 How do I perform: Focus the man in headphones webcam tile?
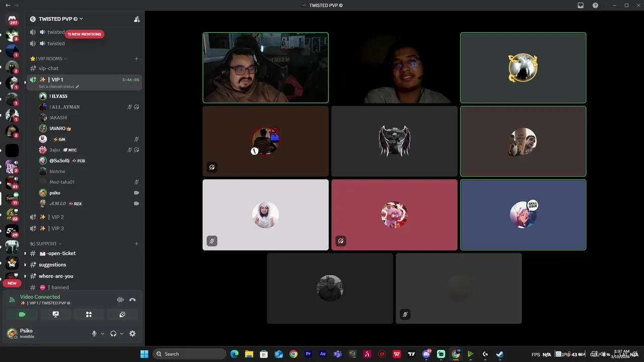click(x=266, y=68)
